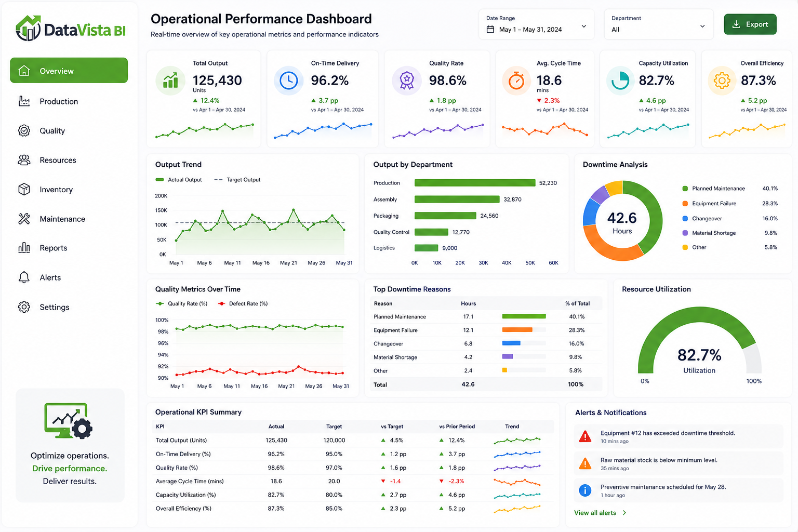Screen dimensions: 798x532
Task: Toggle Target Output legend entry
Action: pyautogui.click(x=237, y=180)
